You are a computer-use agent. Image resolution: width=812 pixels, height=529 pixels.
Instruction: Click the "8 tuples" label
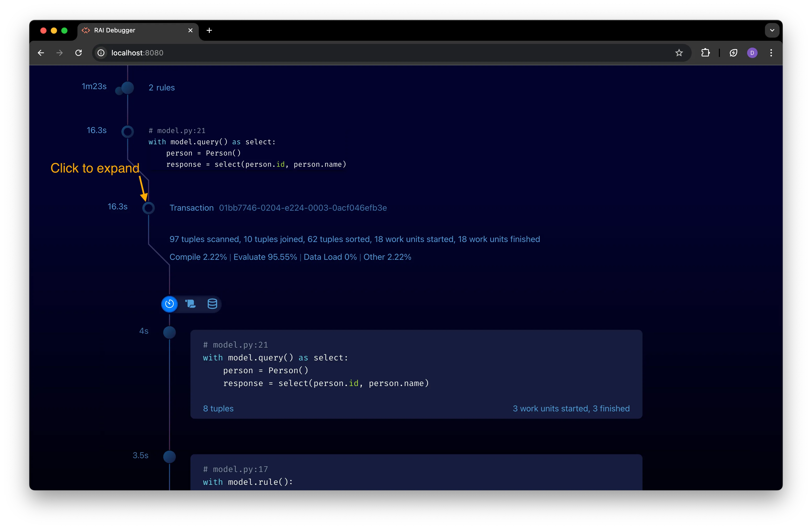click(218, 408)
